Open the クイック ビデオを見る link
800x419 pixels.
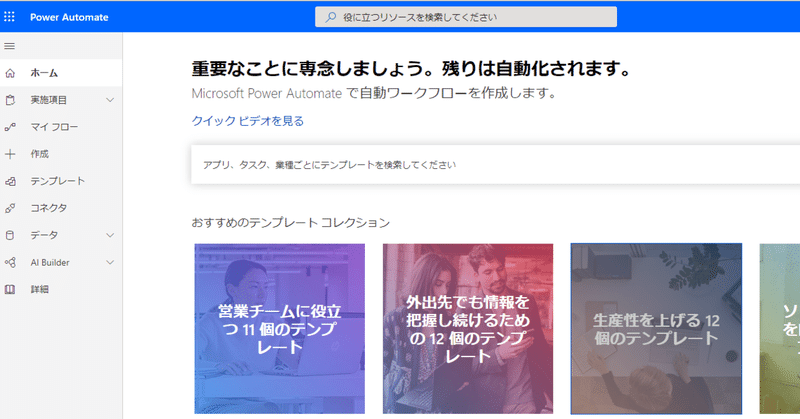tap(247, 121)
